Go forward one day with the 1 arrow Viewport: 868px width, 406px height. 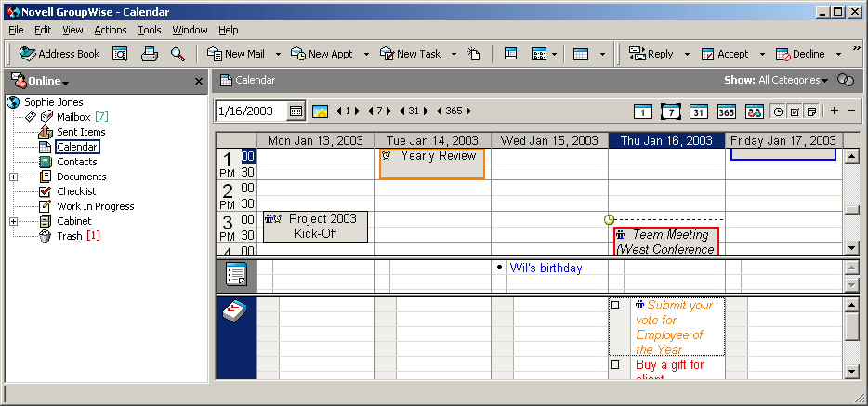point(357,111)
